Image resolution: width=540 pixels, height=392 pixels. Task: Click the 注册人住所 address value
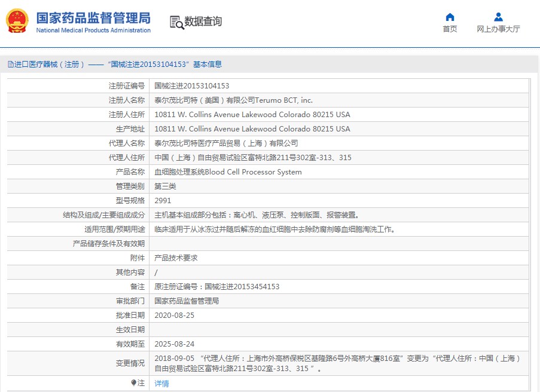252,115
